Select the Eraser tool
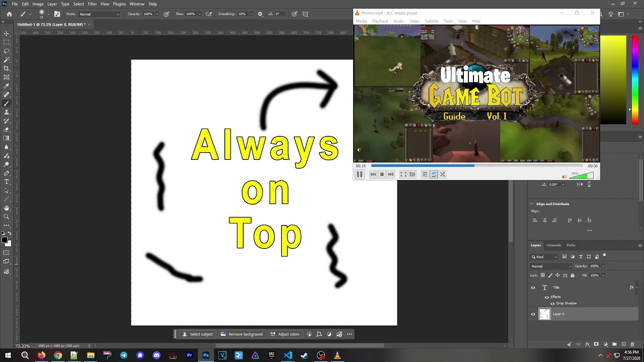The height and width of the screenshot is (362, 644). pyautogui.click(x=7, y=129)
